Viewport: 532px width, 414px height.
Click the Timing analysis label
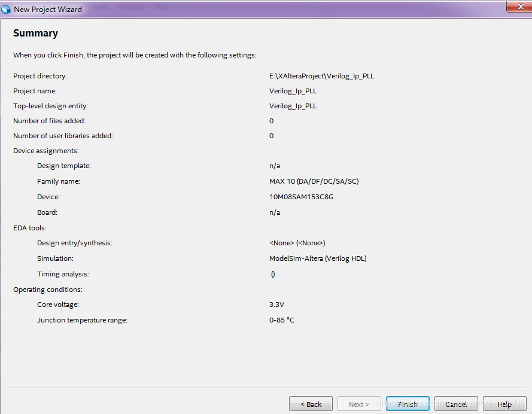click(63, 274)
